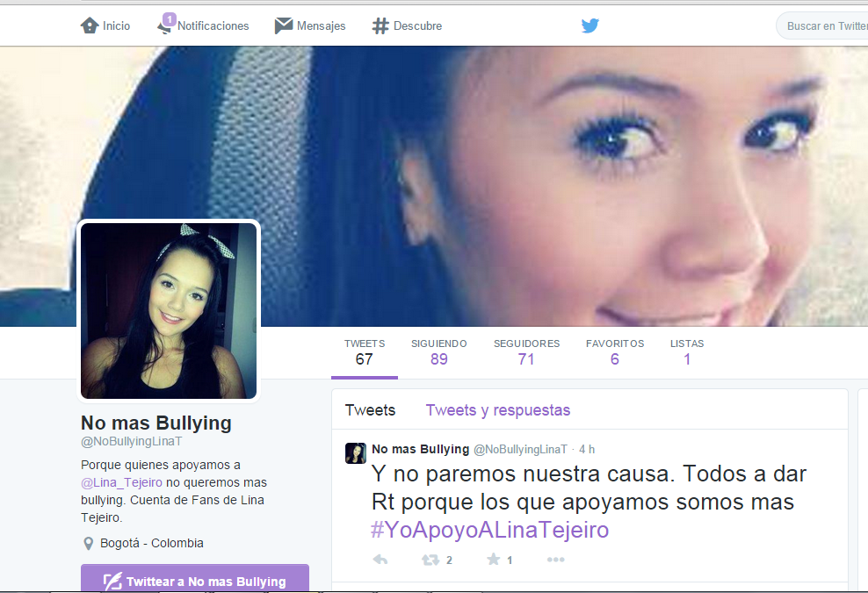View Seguidores 71 followers
The width and height of the screenshot is (868, 593).
click(x=526, y=352)
